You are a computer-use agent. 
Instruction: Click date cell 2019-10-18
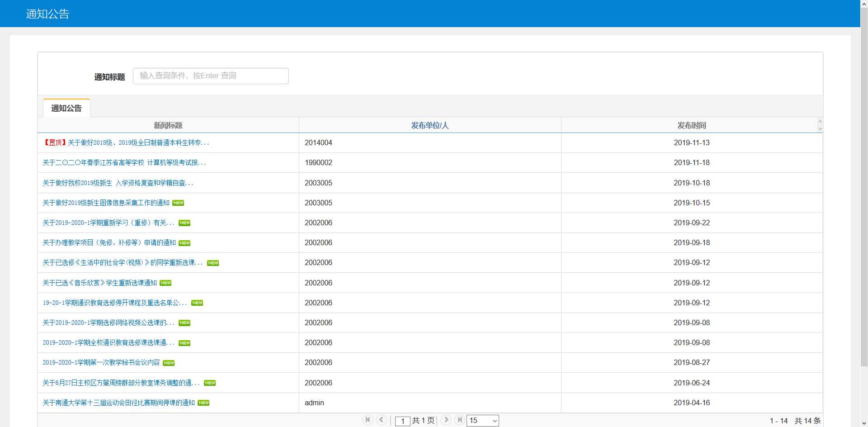[x=692, y=183]
